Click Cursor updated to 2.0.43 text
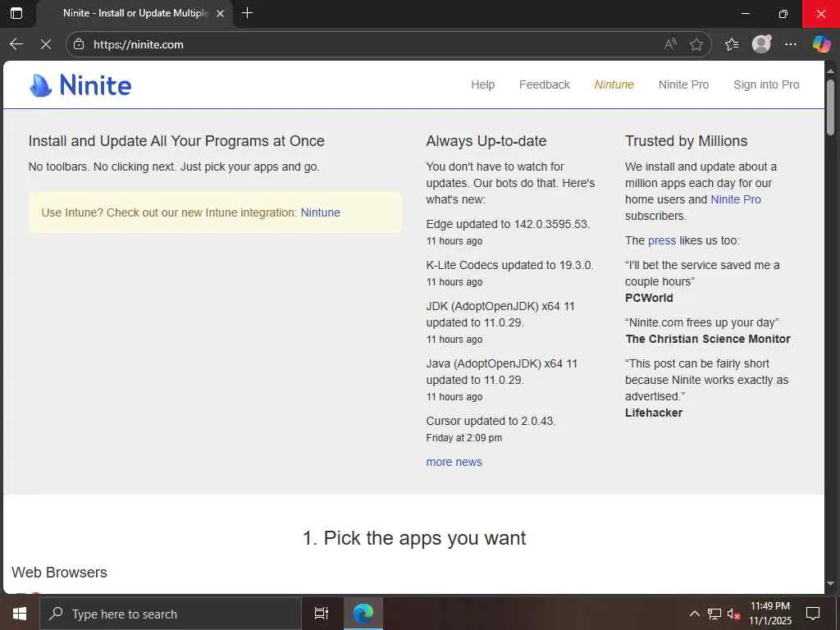Image resolution: width=840 pixels, height=630 pixels. coord(491,421)
